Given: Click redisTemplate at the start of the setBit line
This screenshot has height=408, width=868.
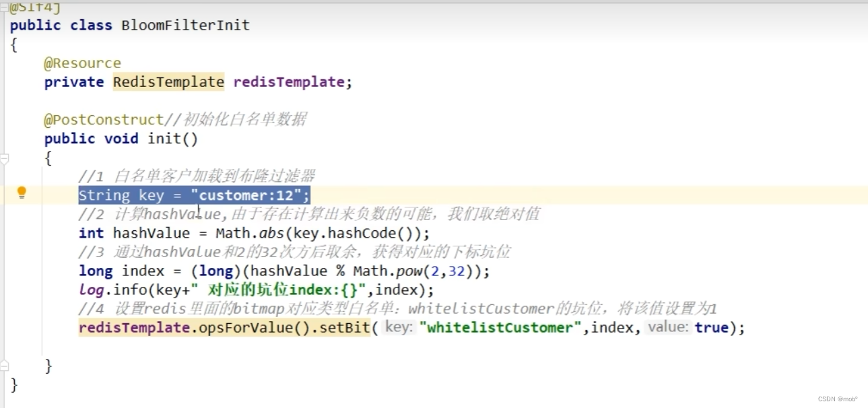Looking at the screenshot, I should tap(134, 327).
